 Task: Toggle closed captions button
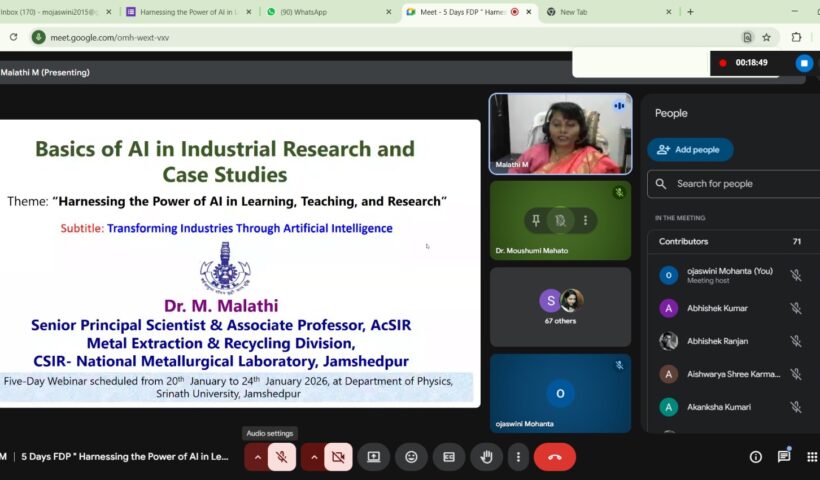pyautogui.click(x=449, y=457)
